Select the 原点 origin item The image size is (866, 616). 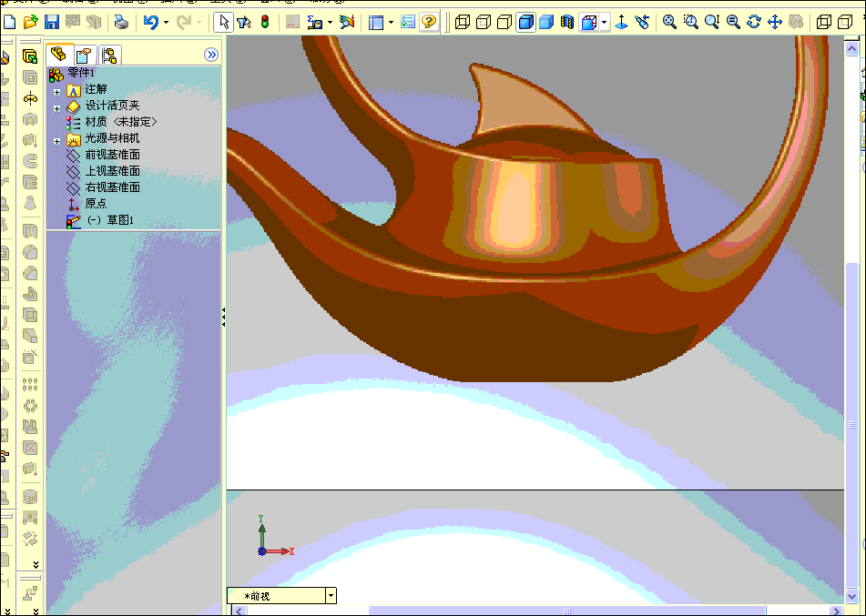click(x=87, y=204)
